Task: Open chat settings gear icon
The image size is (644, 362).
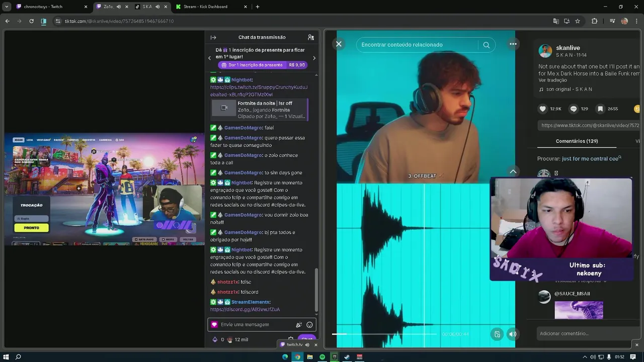Action: pos(290,339)
